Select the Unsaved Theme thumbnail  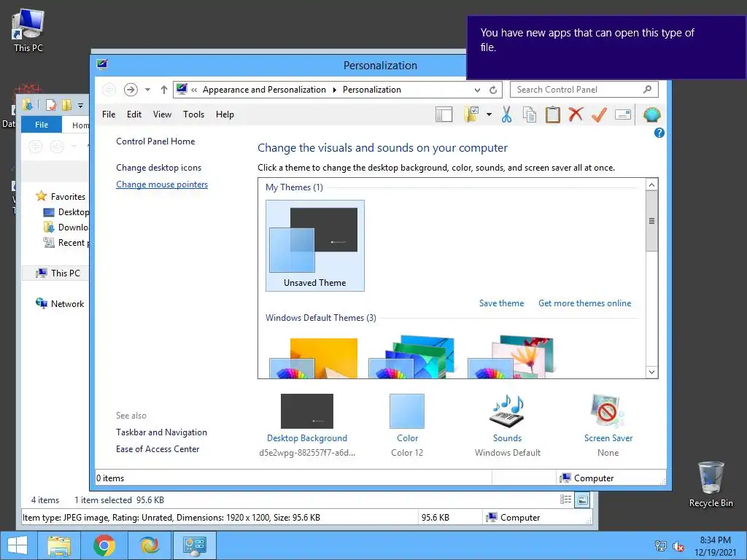315,245
